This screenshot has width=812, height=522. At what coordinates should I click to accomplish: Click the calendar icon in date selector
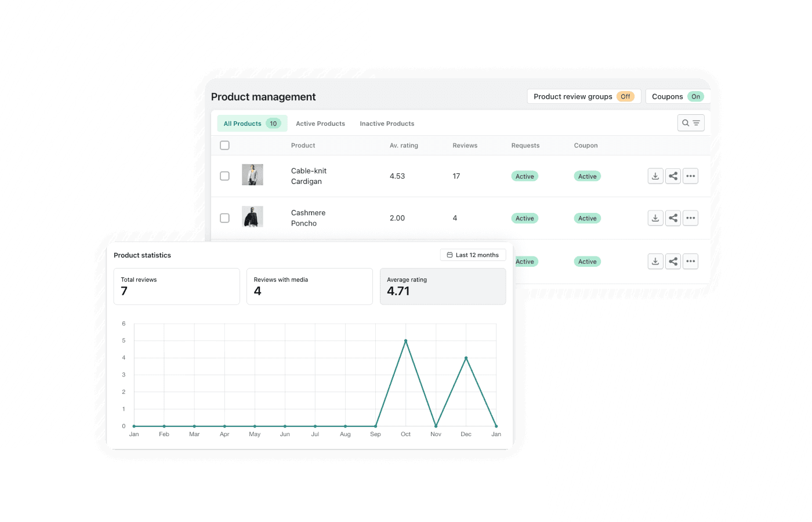[449, 255]
